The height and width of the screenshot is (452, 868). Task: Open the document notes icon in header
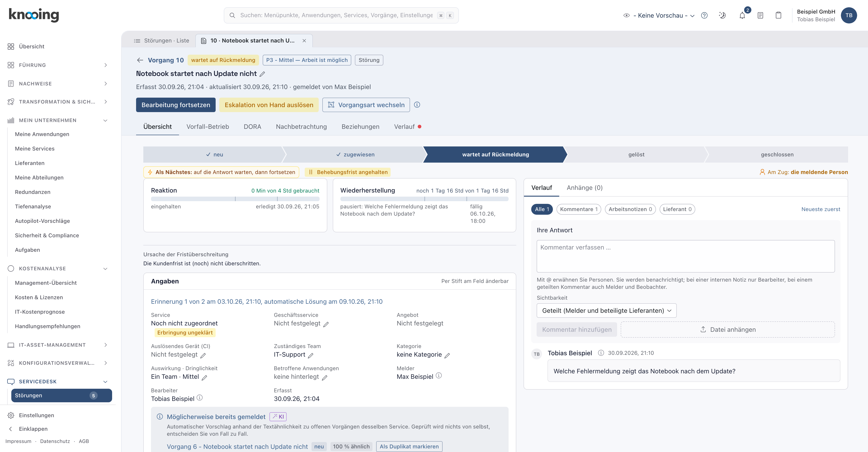coord(760,16)
